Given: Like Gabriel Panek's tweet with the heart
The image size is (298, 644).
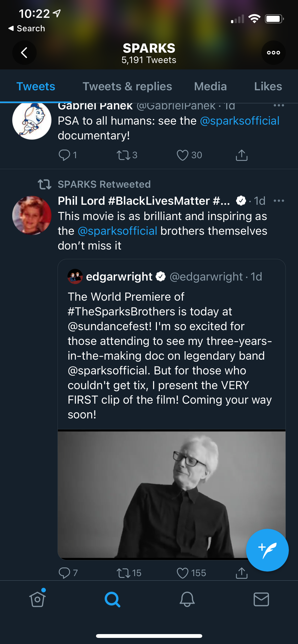Looking at the screenshot, I should 183,155.
